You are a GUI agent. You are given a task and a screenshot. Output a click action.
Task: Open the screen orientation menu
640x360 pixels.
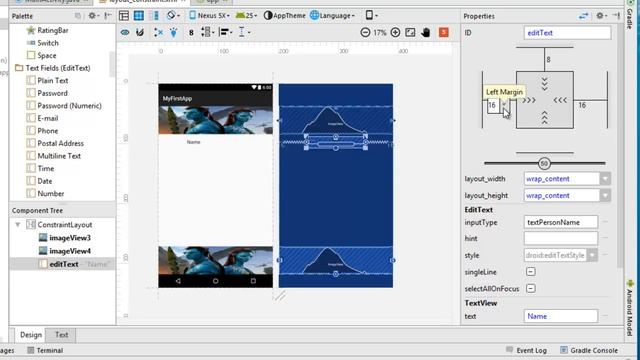click(173, 16)
